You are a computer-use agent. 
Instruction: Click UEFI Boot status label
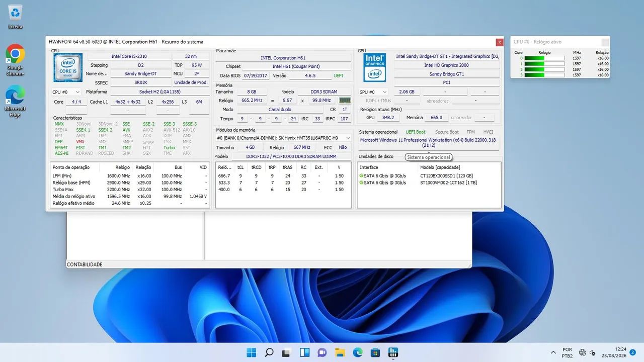(416, 132)
